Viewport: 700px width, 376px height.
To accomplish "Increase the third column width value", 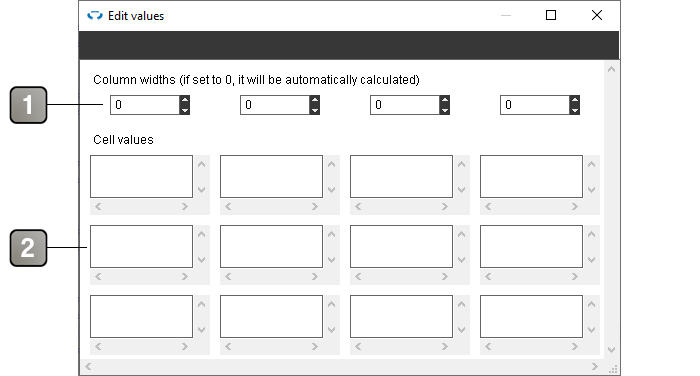I will (x=444, y=100).
